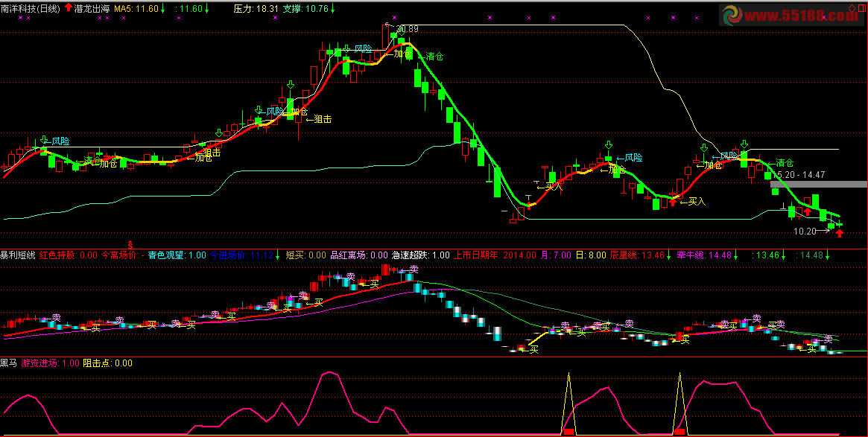Click 卖 label at the 暴利短线 panel peak
This screenshot has height=437, width=868.
414,269
